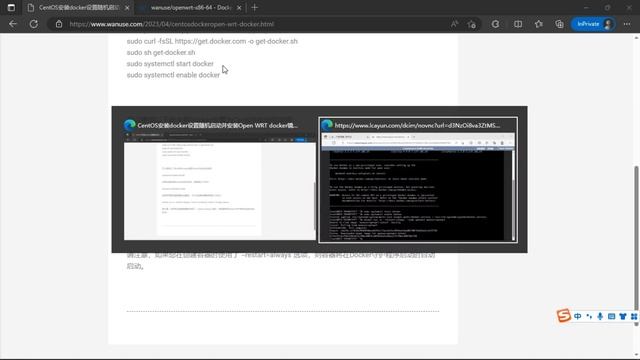640x360 pixels.
Task: Select the CentOS docker window thumbnail
Action: [220, 180]
